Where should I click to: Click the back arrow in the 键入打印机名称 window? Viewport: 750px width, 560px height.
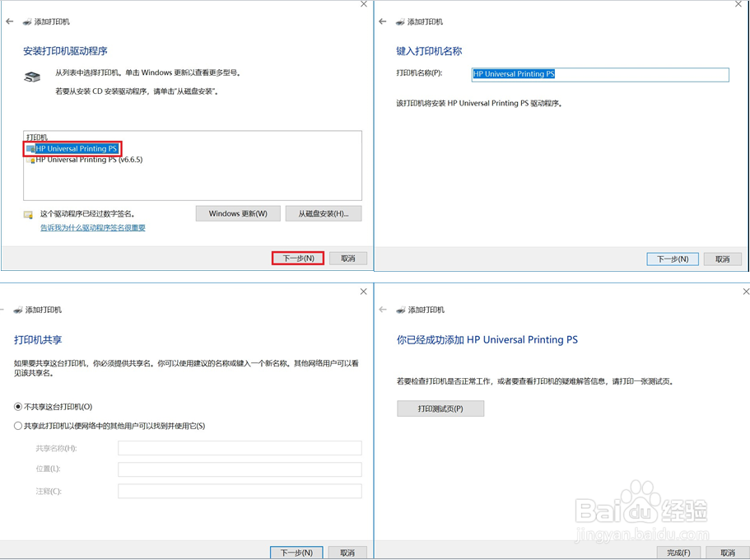click(x=384, y=22)
